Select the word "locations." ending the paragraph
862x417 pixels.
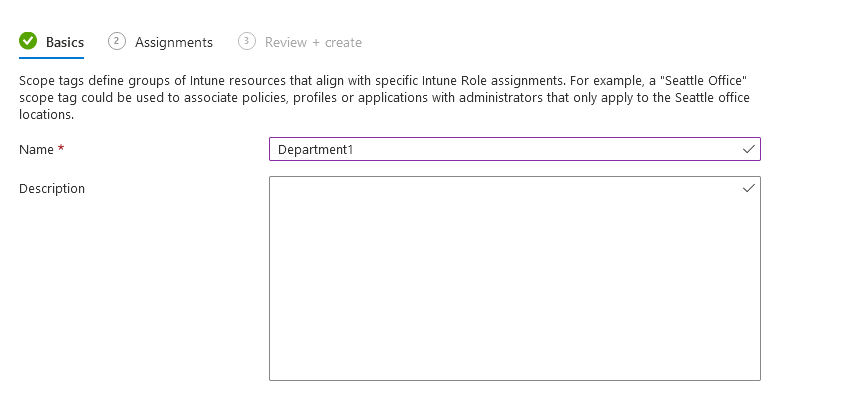click(x=47, y=115)
